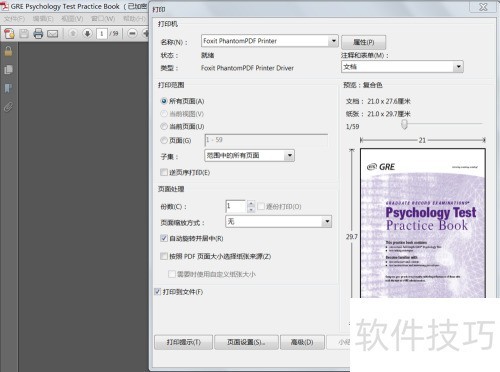Open the 窗口(W) menu
Viewport: 500px width, 372px height.
103,18
